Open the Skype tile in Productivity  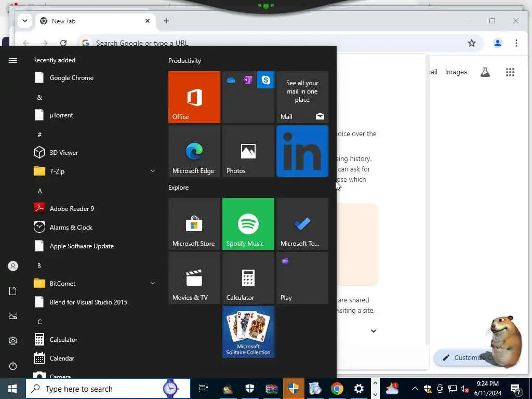click(x=265, y=80)
